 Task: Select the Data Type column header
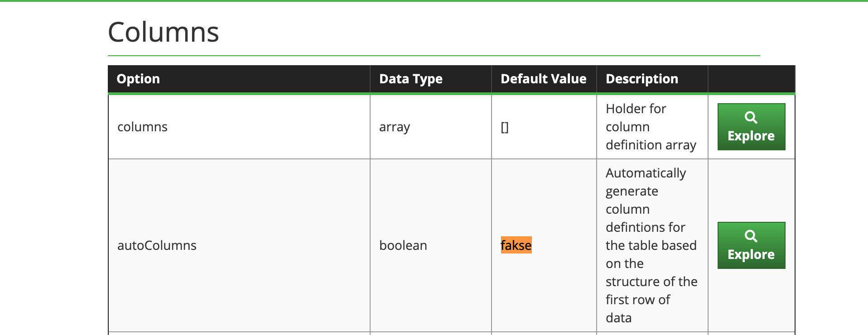(x=411, y=79)
